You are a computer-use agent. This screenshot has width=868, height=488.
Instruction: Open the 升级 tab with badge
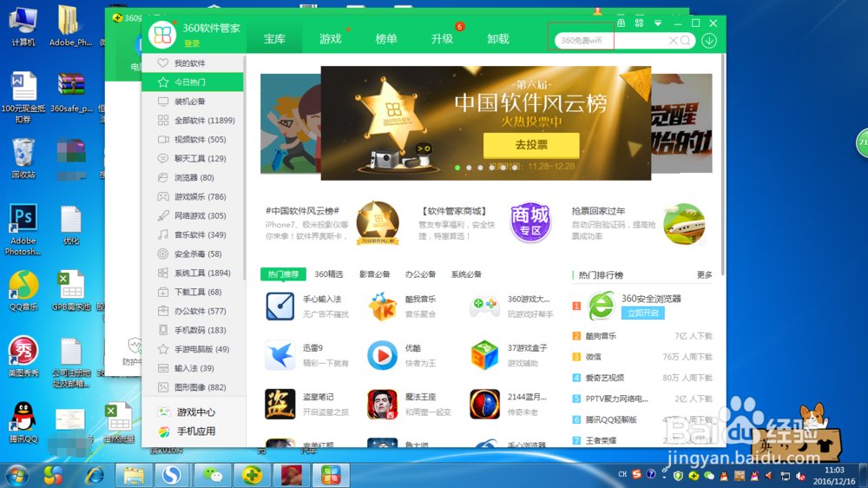[x=443, y=39]
